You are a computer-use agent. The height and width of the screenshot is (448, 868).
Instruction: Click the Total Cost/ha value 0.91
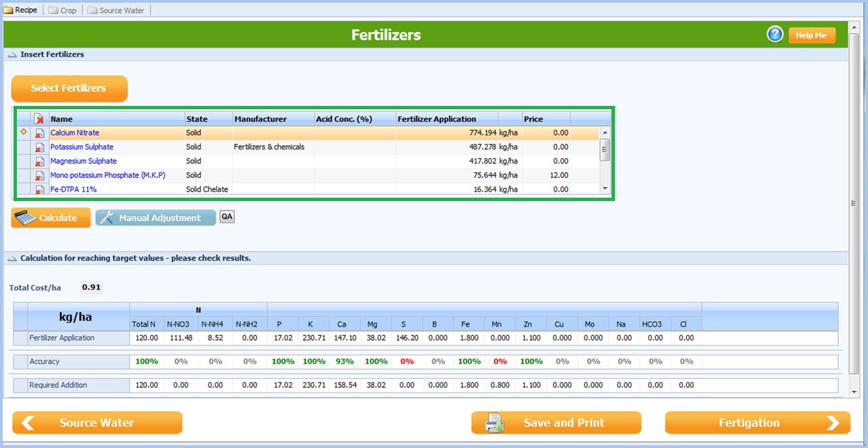(91, 287)
